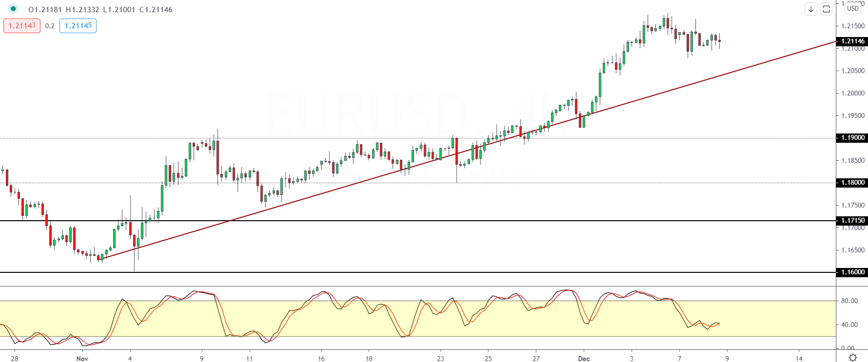
Task: Open chart settings gear at bottom right
Action: [853, 358]
